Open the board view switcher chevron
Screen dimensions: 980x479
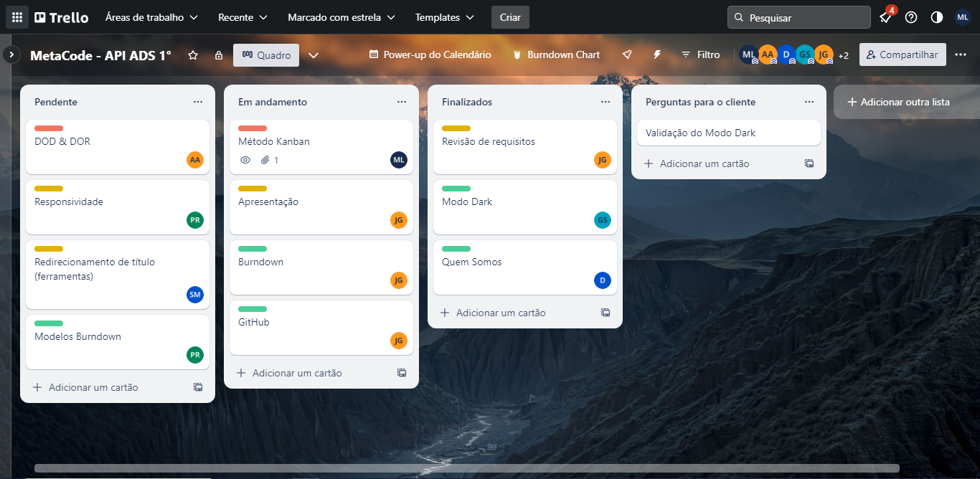point(314,55)
